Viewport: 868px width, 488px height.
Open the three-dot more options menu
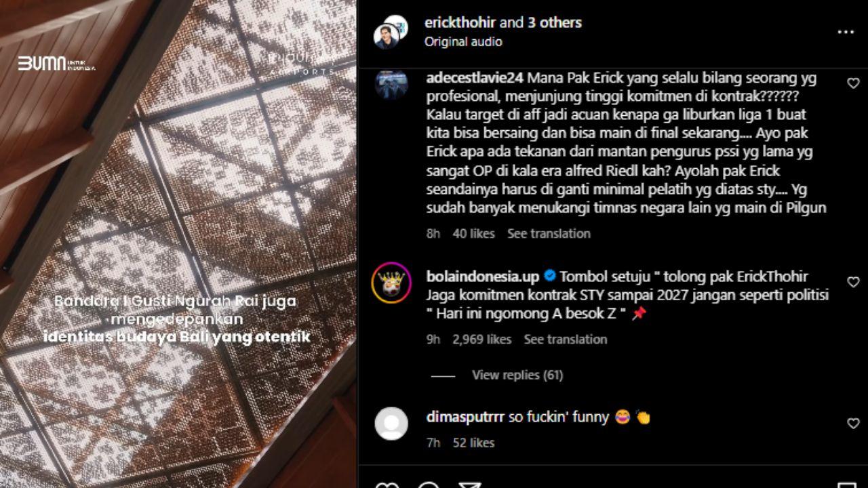click(845, 32)
